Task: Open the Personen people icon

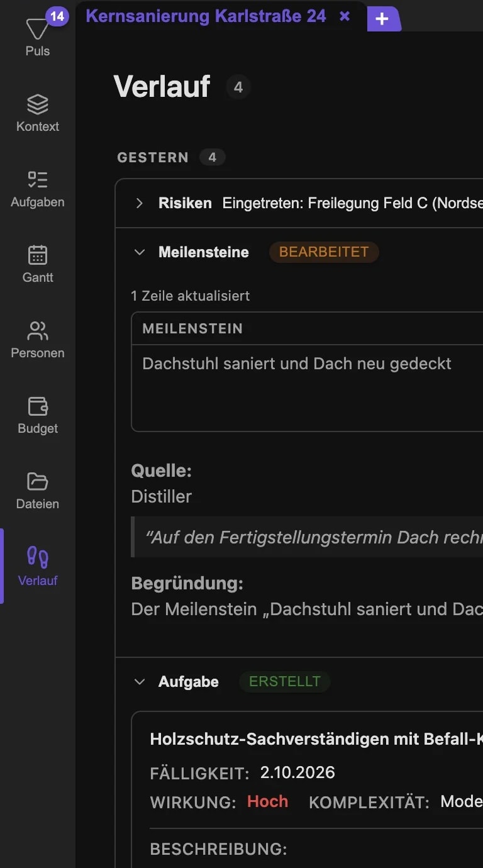Action: coord(38,331)
